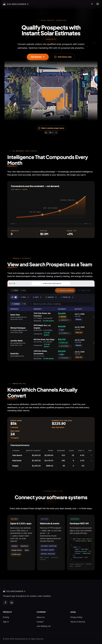
Task: Filter prospects by Opened status
Action: point(51,297)
